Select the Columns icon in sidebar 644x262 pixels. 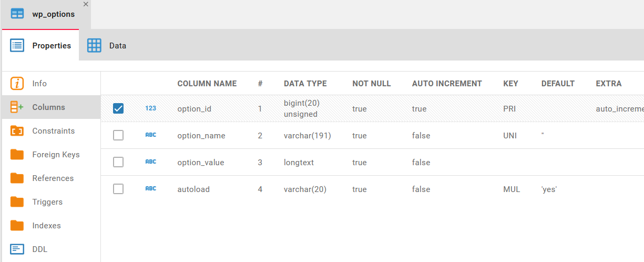17,107
